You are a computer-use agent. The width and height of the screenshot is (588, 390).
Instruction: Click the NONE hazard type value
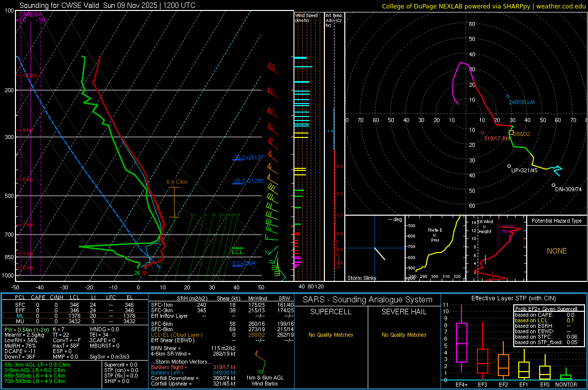point(557,251)
